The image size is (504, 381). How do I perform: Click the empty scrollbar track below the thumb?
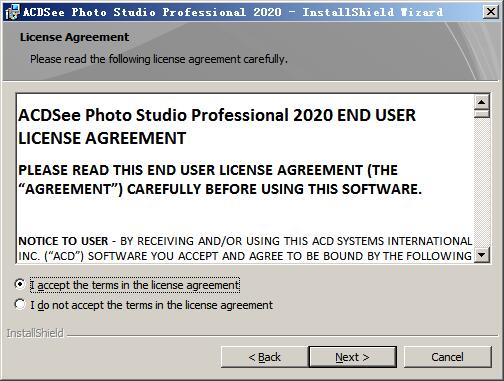tap(481, 183)
